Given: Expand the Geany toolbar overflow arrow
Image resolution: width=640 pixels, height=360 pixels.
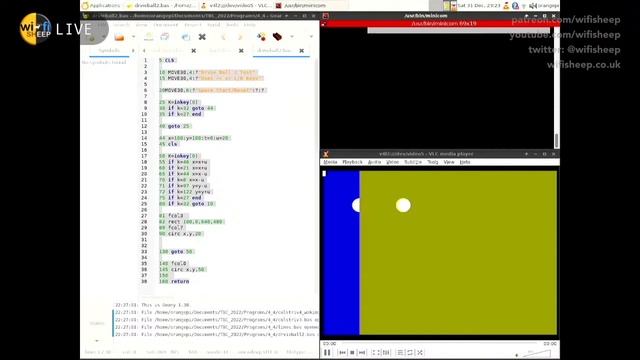Looking at the screenshot, I should coord(311,37).
